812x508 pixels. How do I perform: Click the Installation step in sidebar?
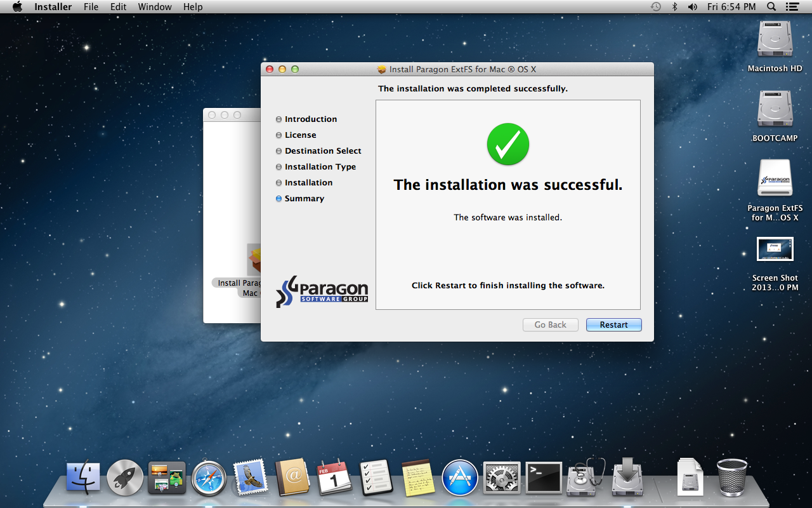point(308,182)
